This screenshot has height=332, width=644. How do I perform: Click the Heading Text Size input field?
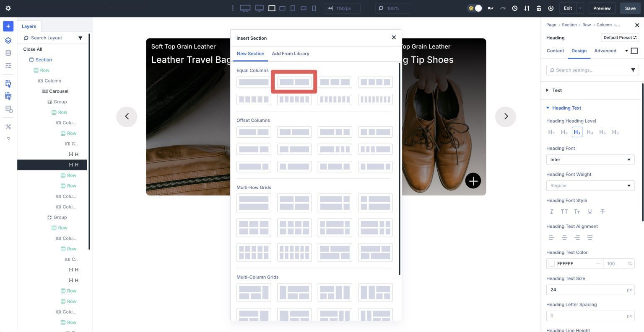tap(587, 290)
